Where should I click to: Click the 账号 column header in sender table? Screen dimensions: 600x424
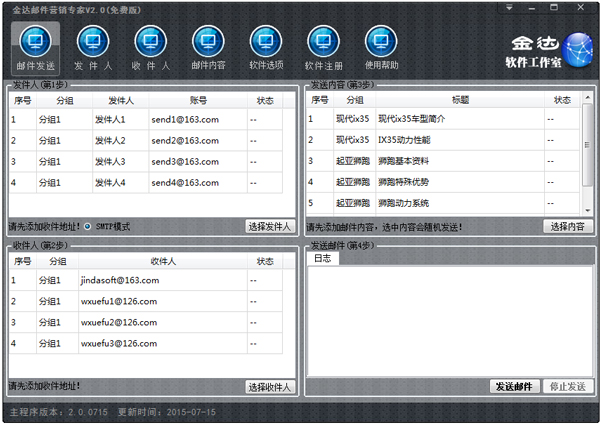click(x=198, y=101)
